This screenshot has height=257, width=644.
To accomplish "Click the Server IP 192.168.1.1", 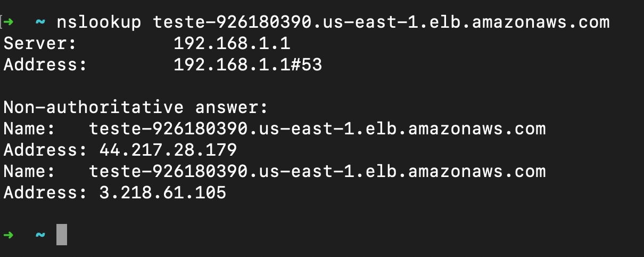I will click(x=232, y=44).
